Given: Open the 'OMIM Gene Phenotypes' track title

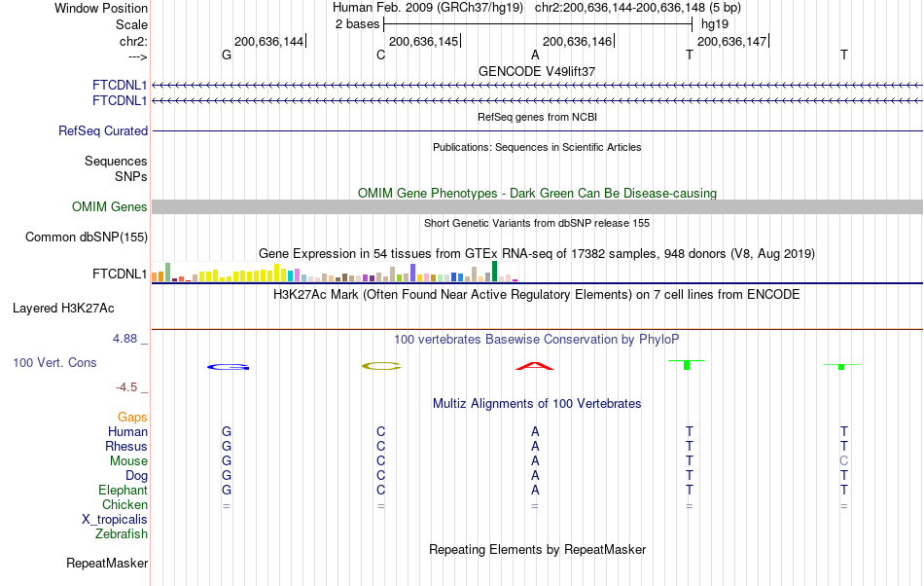Looking at the screenshot, I should pyautogui.click(x=537, y=194).
